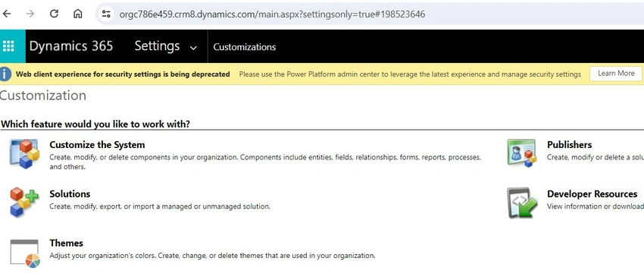644x277 pixels.
Task: Open the Settings navigation menu
Action: click(157, 46)
